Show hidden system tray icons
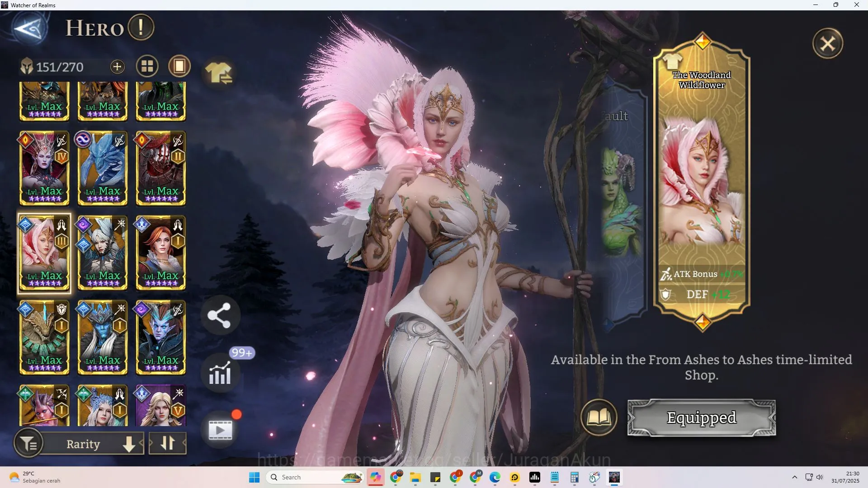The image size is (868, 488). 794,477
